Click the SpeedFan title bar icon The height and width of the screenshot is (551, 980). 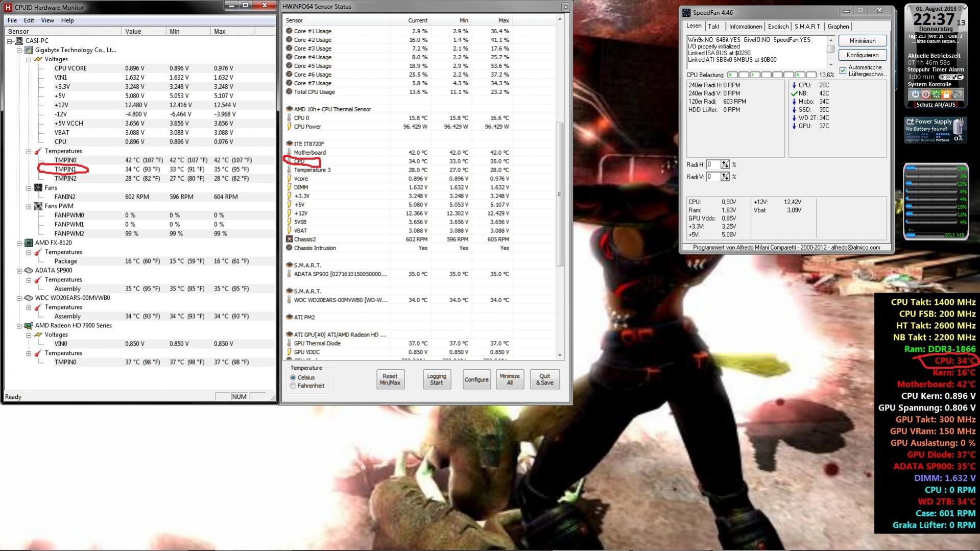point(686,13)
